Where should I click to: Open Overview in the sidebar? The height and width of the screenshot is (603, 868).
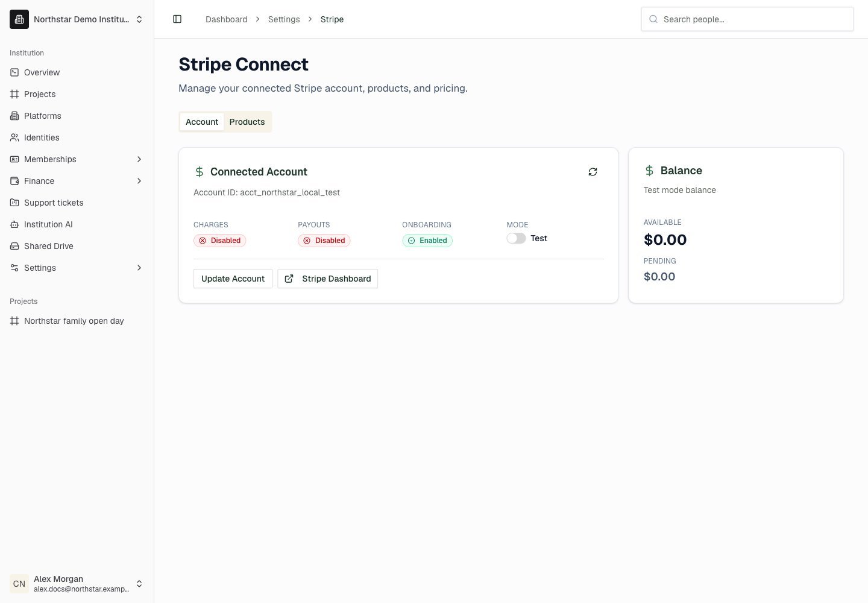pyautogui.click(x=77, y=72)
